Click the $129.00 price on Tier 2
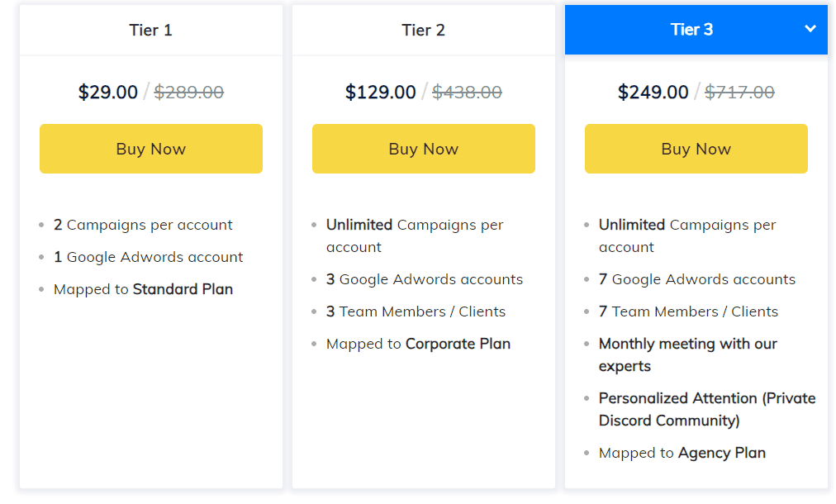The height and width of the screenshot is (504, 836). [381, 92]
